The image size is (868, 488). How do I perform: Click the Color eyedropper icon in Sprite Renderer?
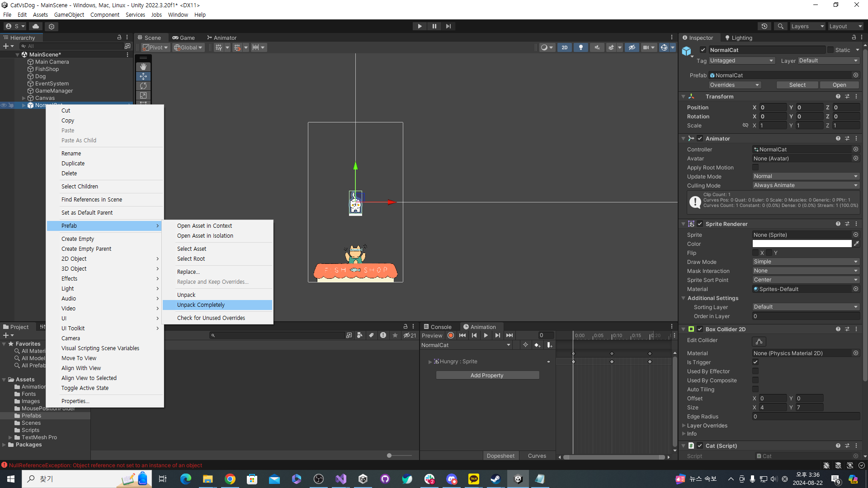coord(856,244)
